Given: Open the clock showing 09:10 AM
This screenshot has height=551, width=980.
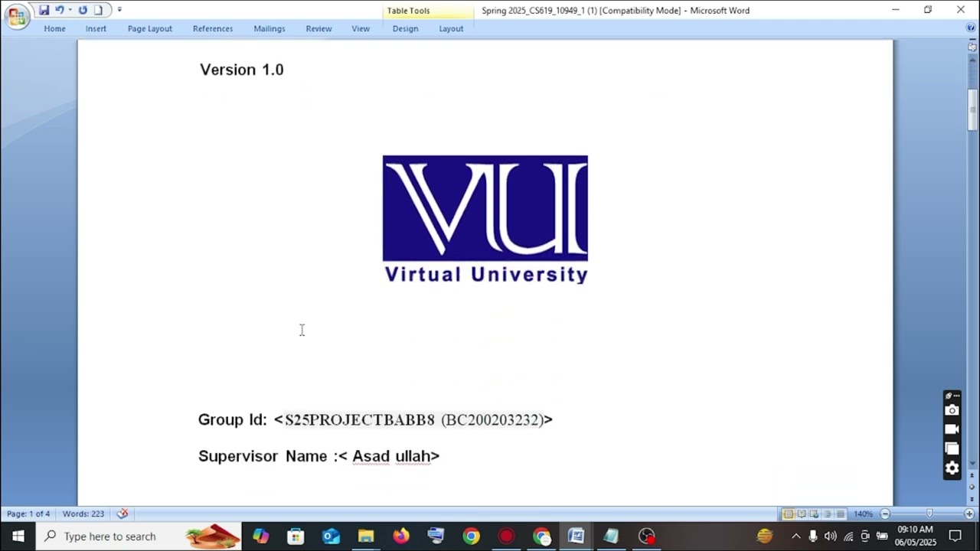Looking at the screenshot, I should click(x=916, y=536).
